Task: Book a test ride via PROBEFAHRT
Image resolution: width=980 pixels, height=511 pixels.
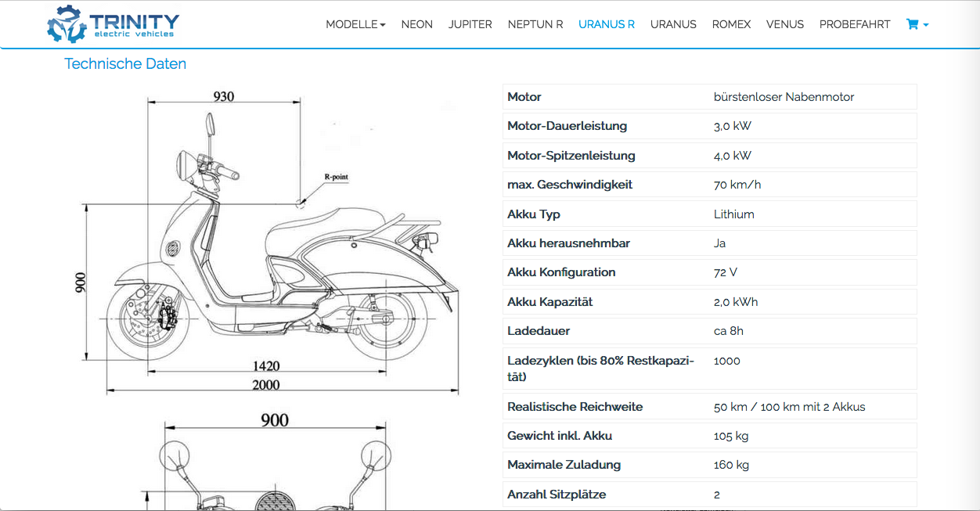Action: click(x=854, y=24)
